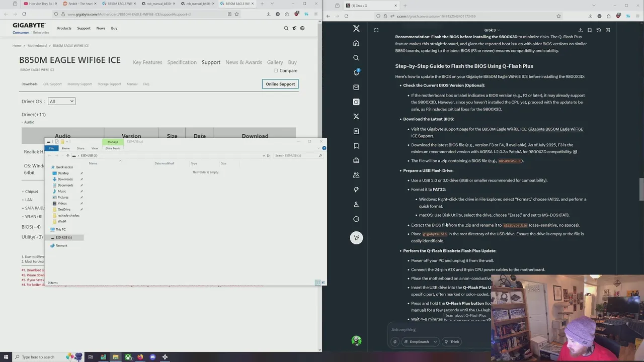
Task: Open the Support tab on product page
Action: (x=211, y=62)
